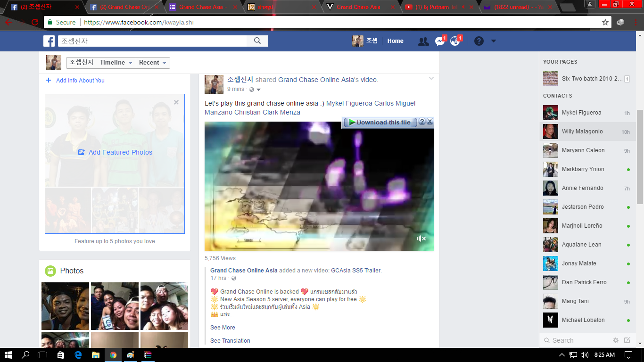Open chat with Michael Lobaton

(586, 320)
